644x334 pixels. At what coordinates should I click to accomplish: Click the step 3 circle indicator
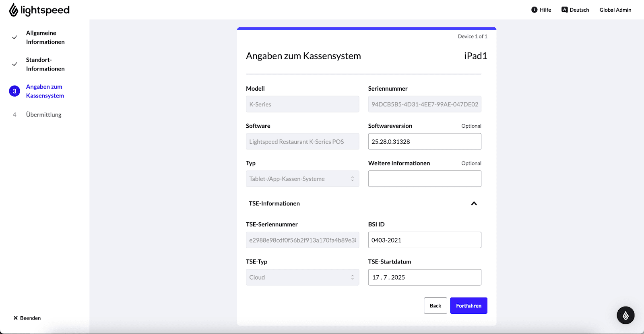pos(14,91)
